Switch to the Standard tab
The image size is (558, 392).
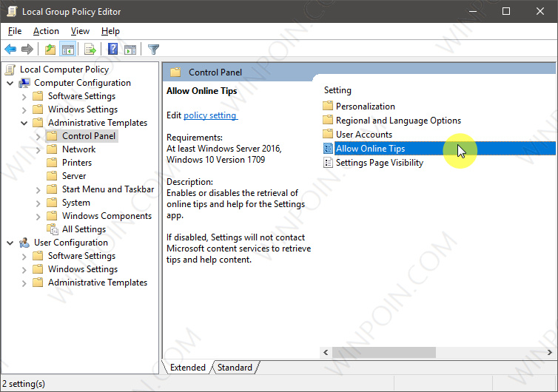(x=235, y=367)
